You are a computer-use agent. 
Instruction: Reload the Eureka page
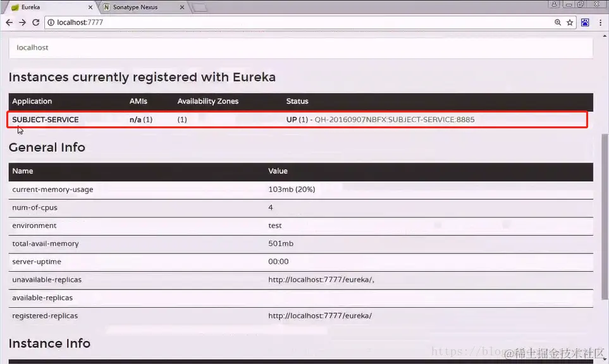(36, 23)
